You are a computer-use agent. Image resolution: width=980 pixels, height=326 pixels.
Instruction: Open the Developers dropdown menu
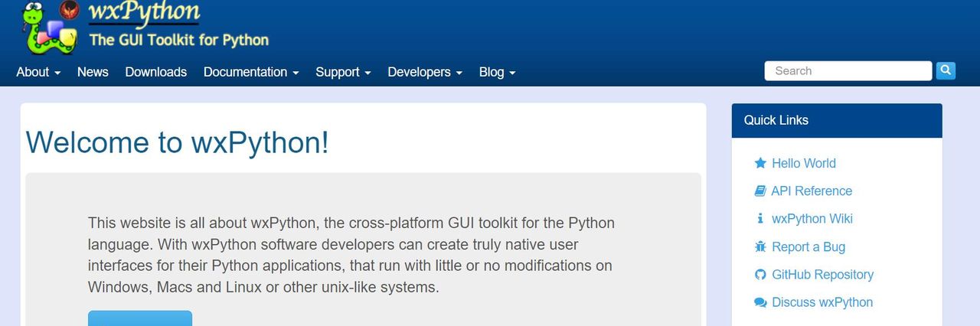point(425,72)
